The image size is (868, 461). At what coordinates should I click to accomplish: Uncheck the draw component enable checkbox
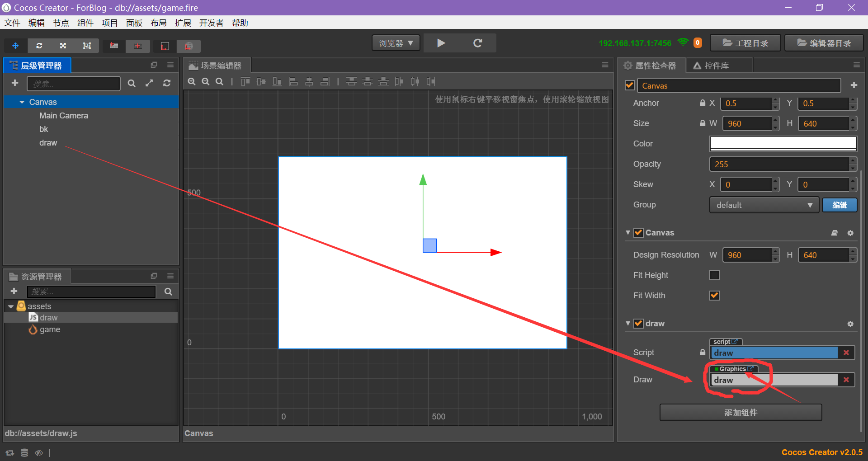(638, 323)
